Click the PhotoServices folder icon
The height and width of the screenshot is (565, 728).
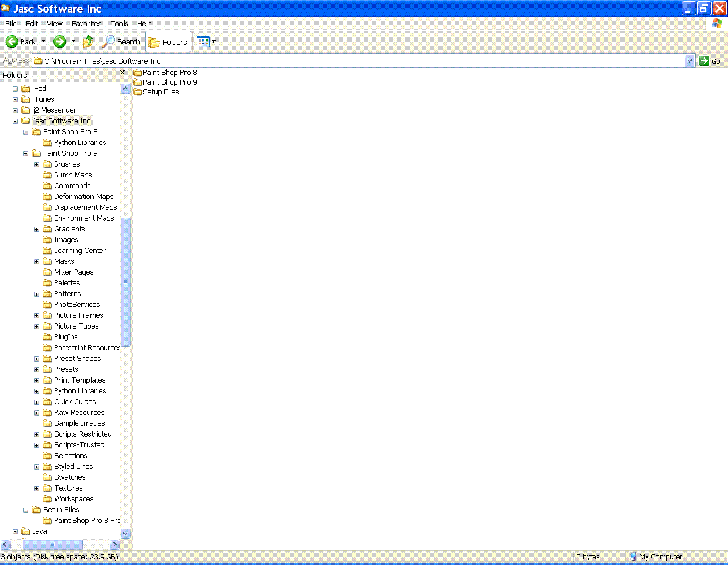pos(47,305)
